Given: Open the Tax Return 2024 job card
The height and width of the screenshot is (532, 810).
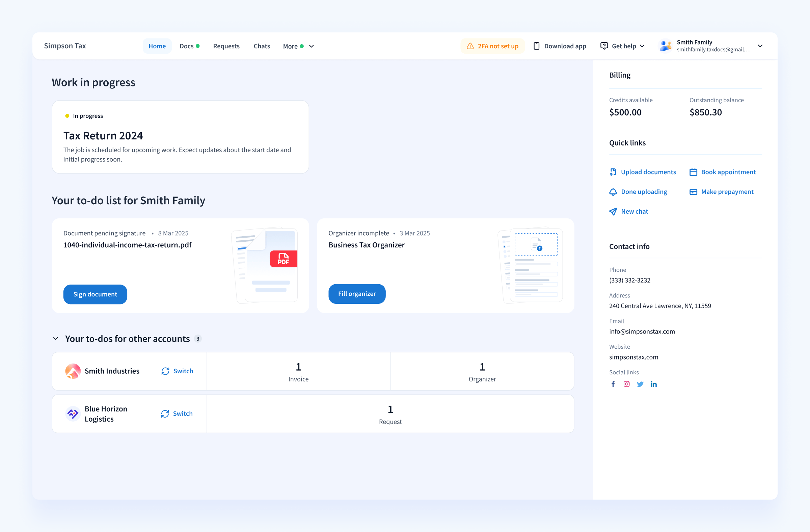Looking at the screenshot, I should (180, 137).
